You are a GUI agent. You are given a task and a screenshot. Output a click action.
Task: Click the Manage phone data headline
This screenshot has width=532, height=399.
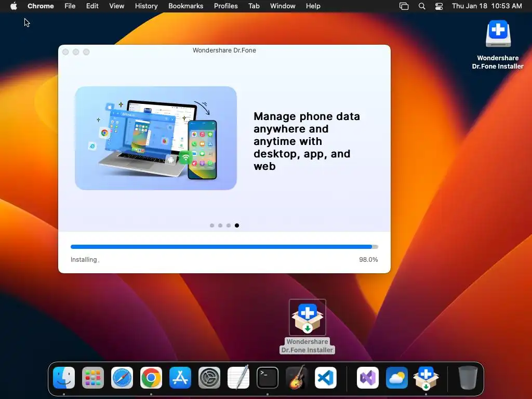tap(307, 141)
